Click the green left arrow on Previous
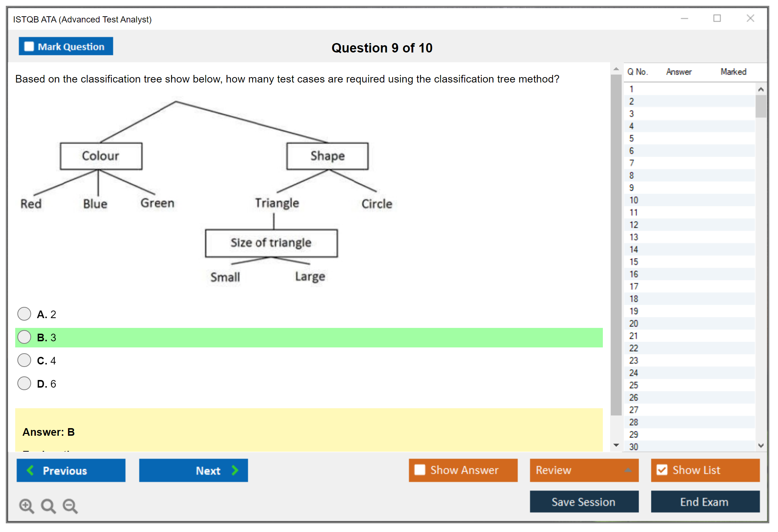 tap(30, 470)
